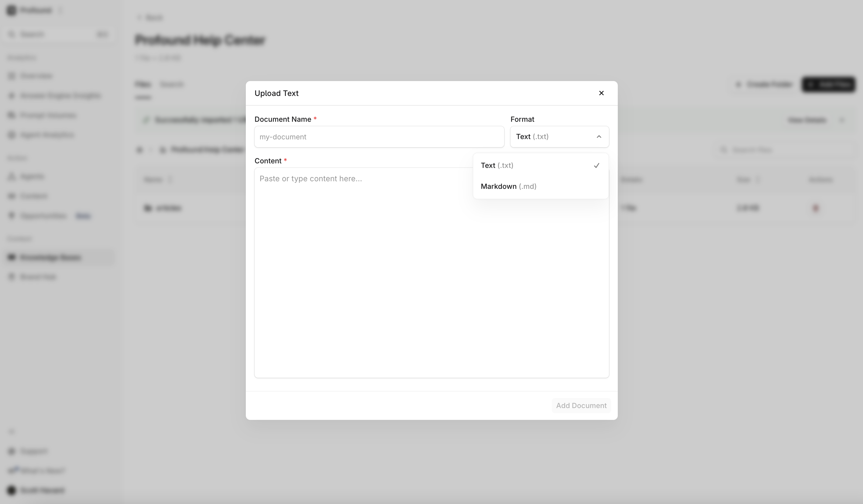
Task: Click the Upload Text dialog title
Action: click(276, 94)
